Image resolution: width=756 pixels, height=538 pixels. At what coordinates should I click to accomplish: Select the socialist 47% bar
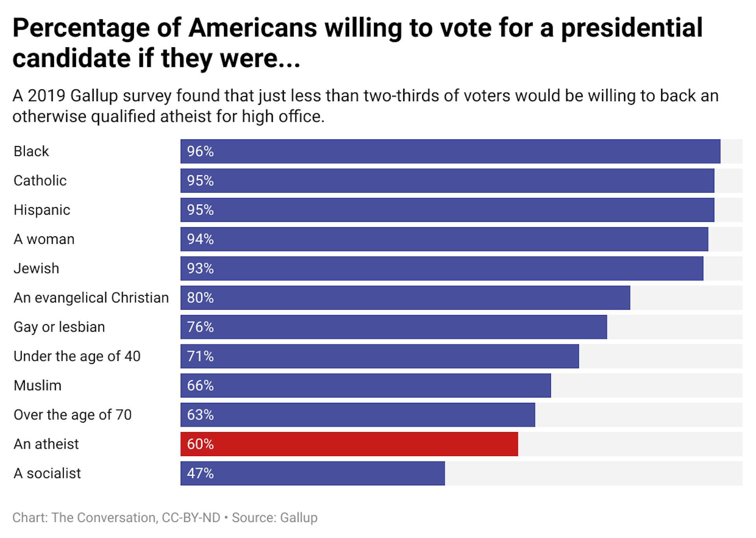coord(313,473)
